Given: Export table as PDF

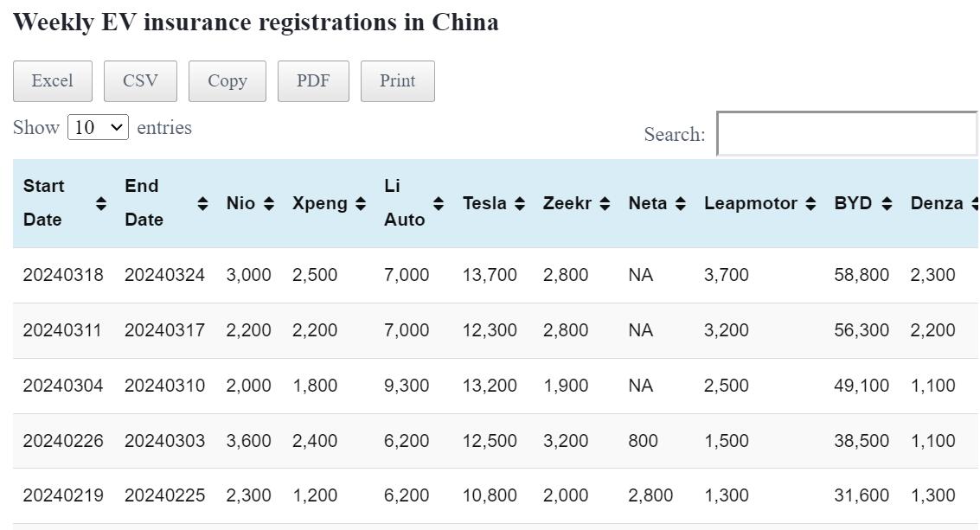Looking at the screenshot, I should click(313, 81).
